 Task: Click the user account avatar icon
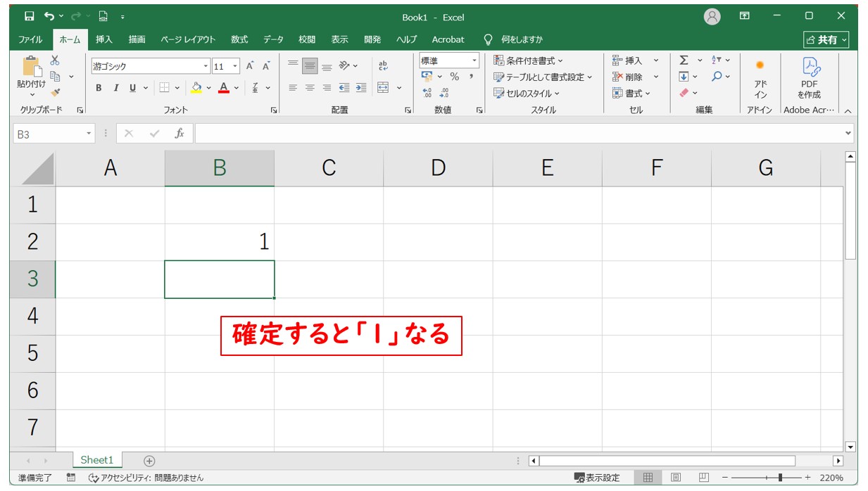(x=712, y=16)
